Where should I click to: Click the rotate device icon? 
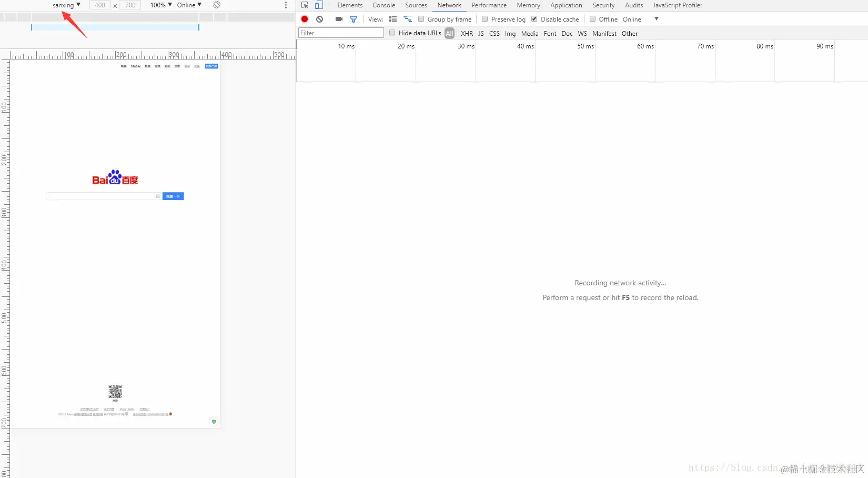217,5
